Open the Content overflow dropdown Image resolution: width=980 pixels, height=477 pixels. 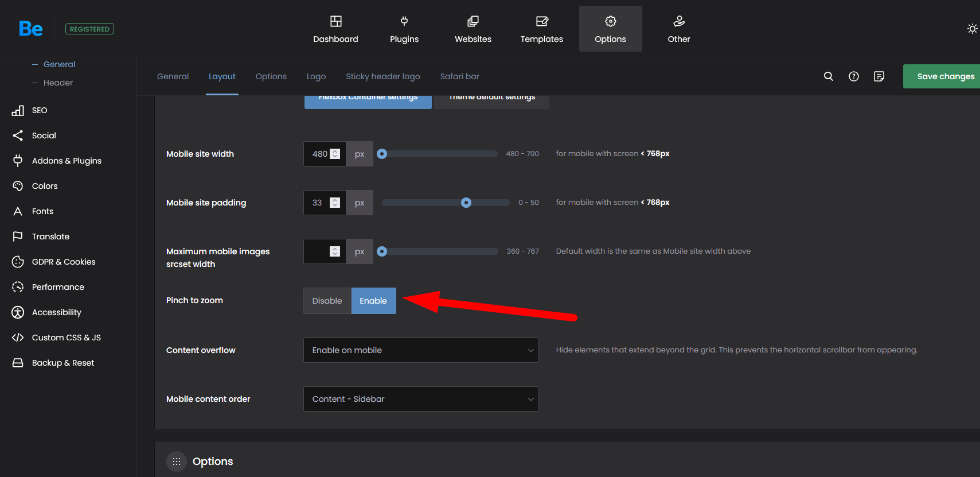tap(421, 350)
